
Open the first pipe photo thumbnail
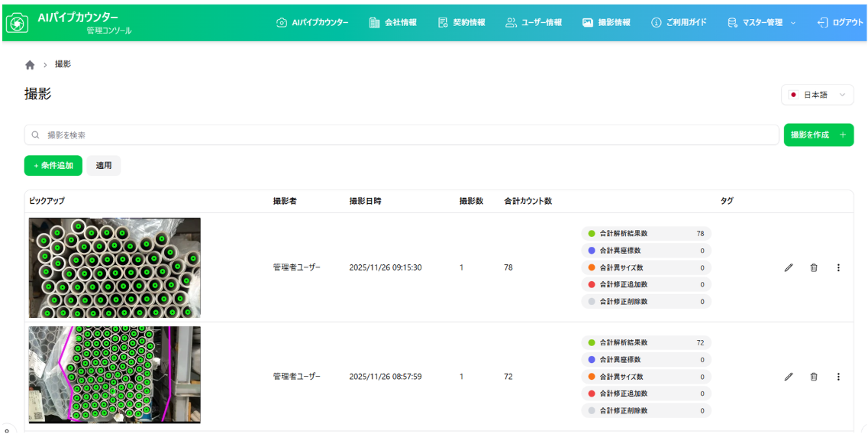[x=115, y=267]
